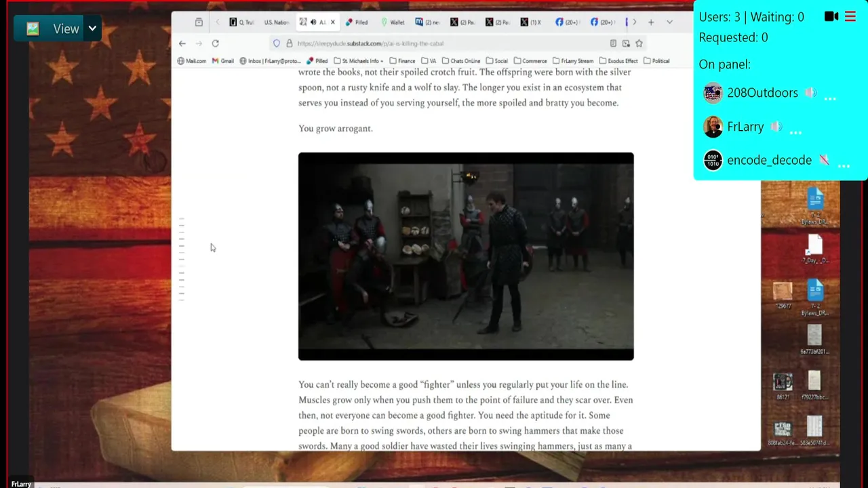Open Gmail bookmark

coord(222,61)
